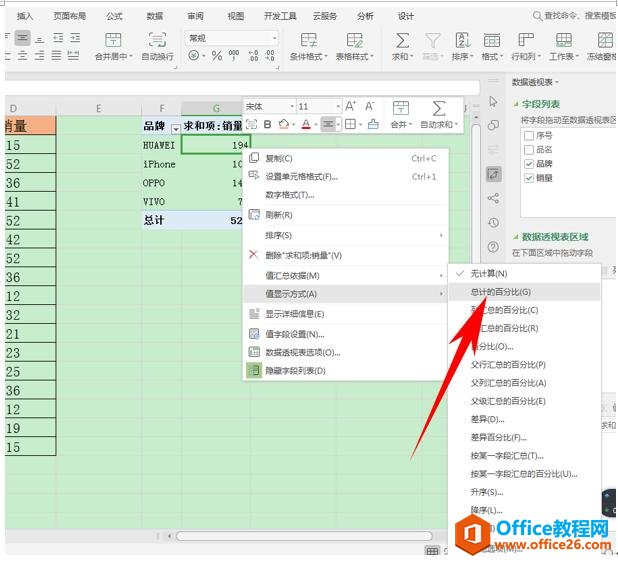Choose 值字段设置(N) menu item
The width and height of the screenshot is (618, 562).
pyautogui.click(x=346, y=335)
